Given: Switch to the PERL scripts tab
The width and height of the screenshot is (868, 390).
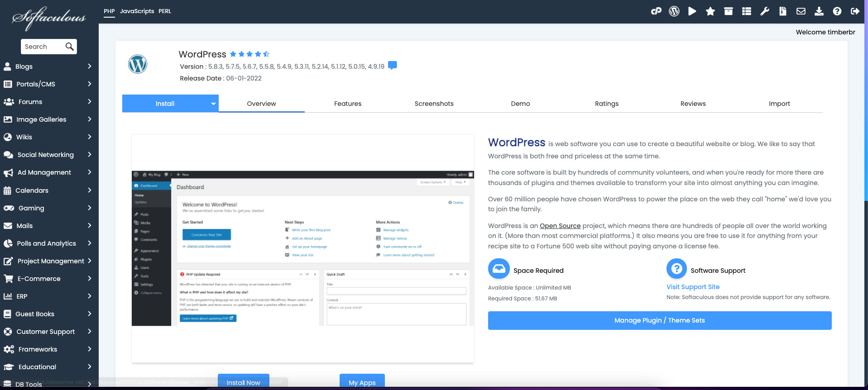Looking at the screenshot, I should point(165,11).
